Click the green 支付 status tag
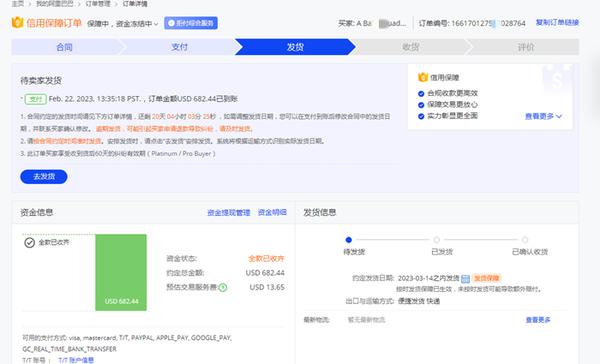Image resolution: width=600 pixels, height=364 pixels. point(35,99)
